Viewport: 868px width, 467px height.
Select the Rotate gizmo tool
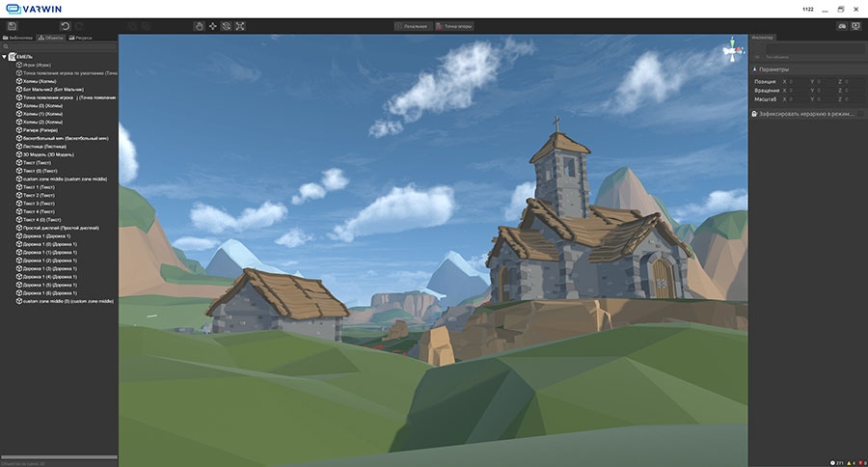tap(226, 26)
